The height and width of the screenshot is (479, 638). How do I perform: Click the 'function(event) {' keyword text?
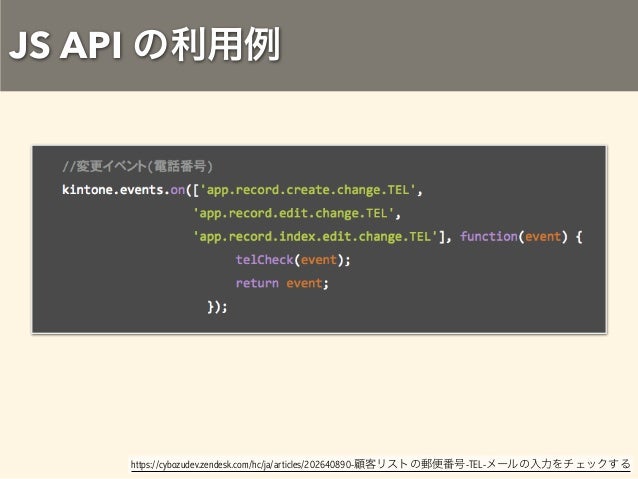[521, 236]
